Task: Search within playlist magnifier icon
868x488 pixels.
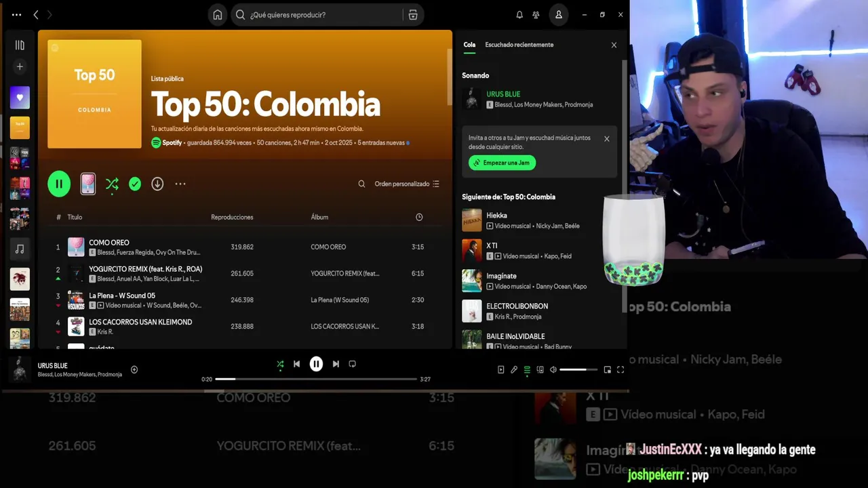Action: pyautogui.click(x=361, y=184)
